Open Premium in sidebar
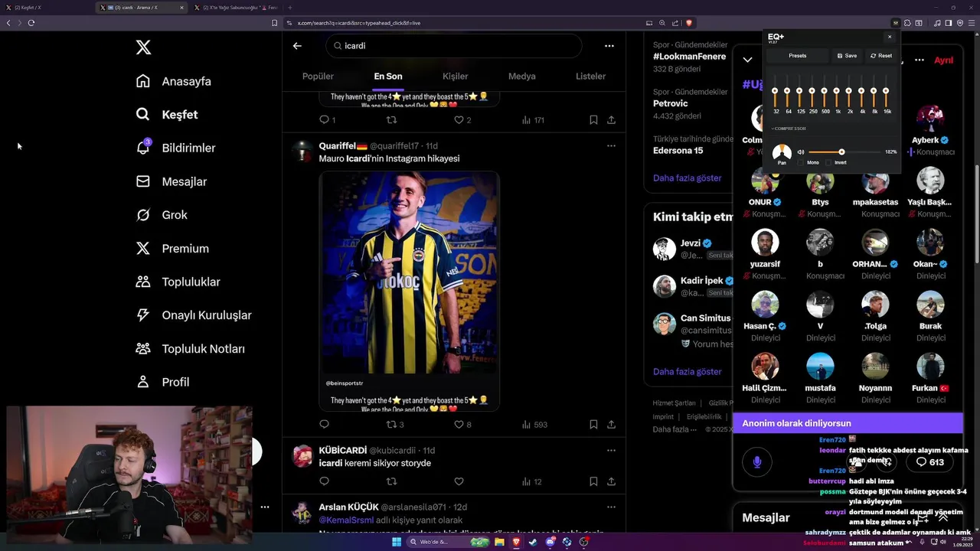980x551 pixels. tap(172, 249)
